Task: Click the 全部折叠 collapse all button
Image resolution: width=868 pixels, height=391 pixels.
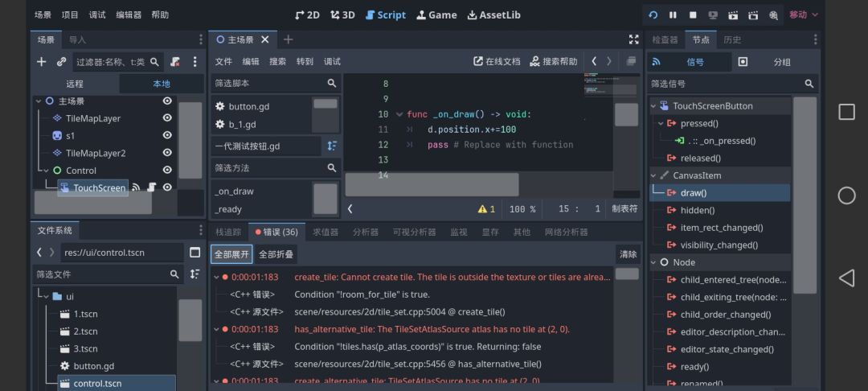Action: pyautogui.click(x=276, y=254)
